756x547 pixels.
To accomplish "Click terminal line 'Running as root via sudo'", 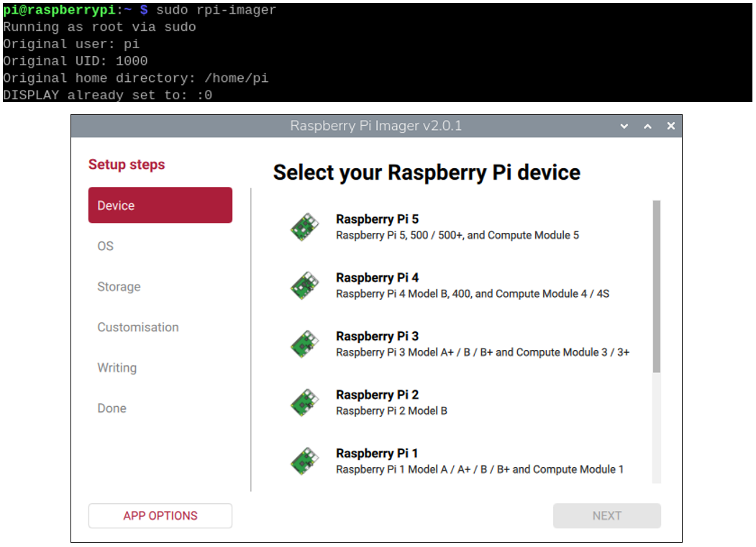I will point(99,27).
